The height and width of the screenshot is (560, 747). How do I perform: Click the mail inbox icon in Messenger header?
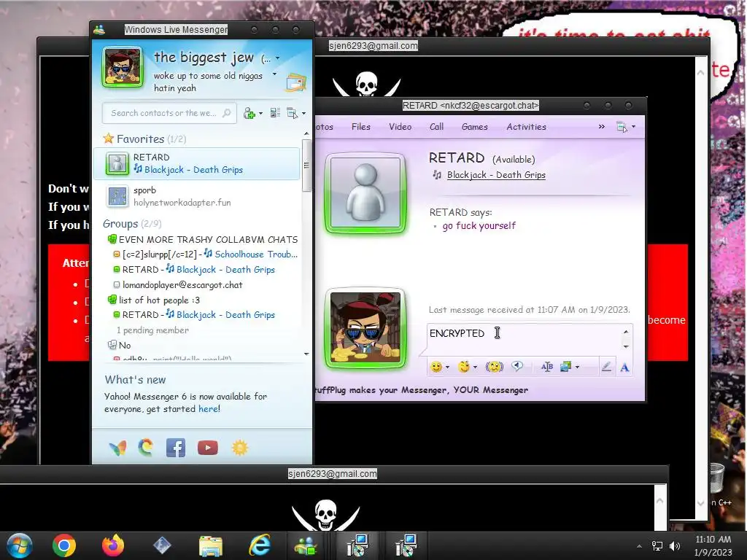(296, 82)
